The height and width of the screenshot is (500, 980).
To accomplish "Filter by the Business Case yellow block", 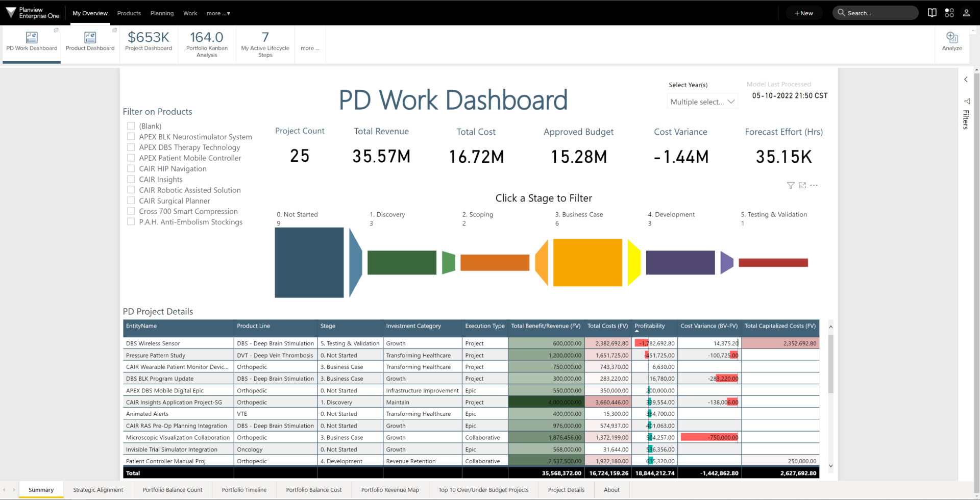I will coord(587,263).
